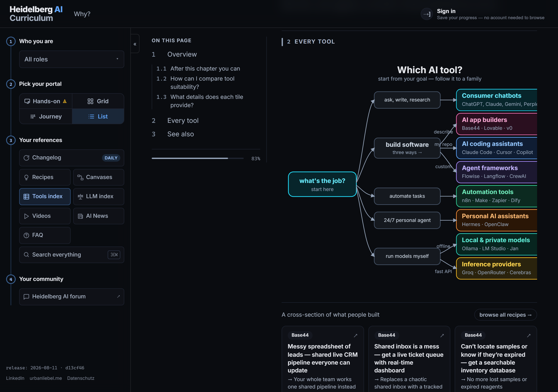The width and height of the screenshot is (558, 392).
Task: Click step 1 circle Who you are
Action: pos(11,42)
